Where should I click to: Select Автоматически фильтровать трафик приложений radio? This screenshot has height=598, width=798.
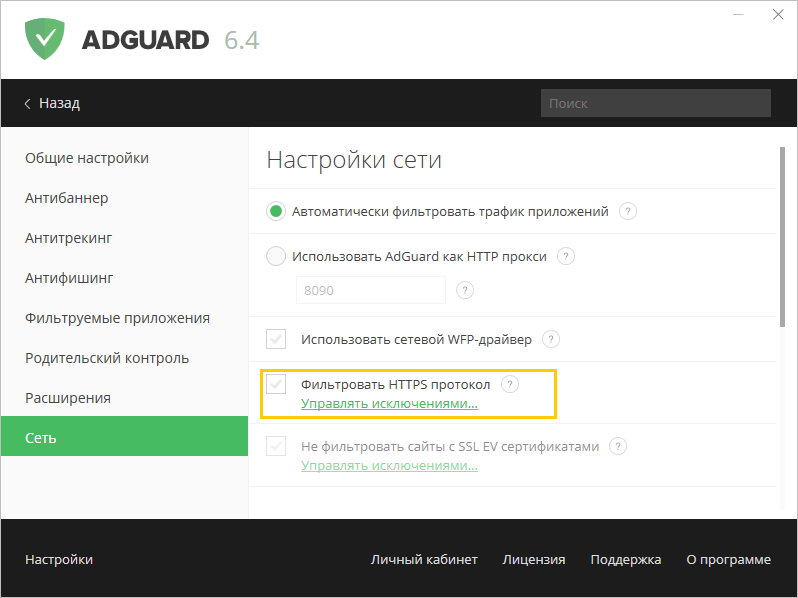[x=276, y=211]
